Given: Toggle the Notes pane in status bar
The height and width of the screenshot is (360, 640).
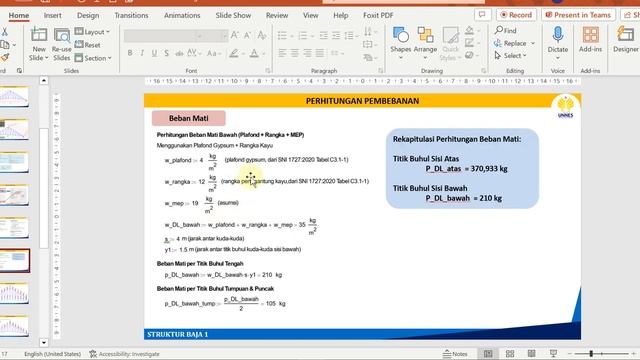Looking at the screenshot, I should pyautogui.click(x=456, y=354).
